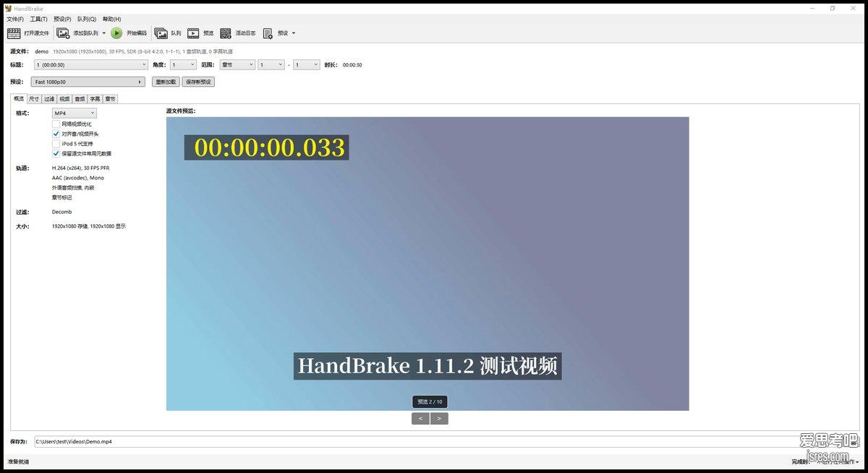
Task: Go to next preview image with > button
Action: point(439,419)
